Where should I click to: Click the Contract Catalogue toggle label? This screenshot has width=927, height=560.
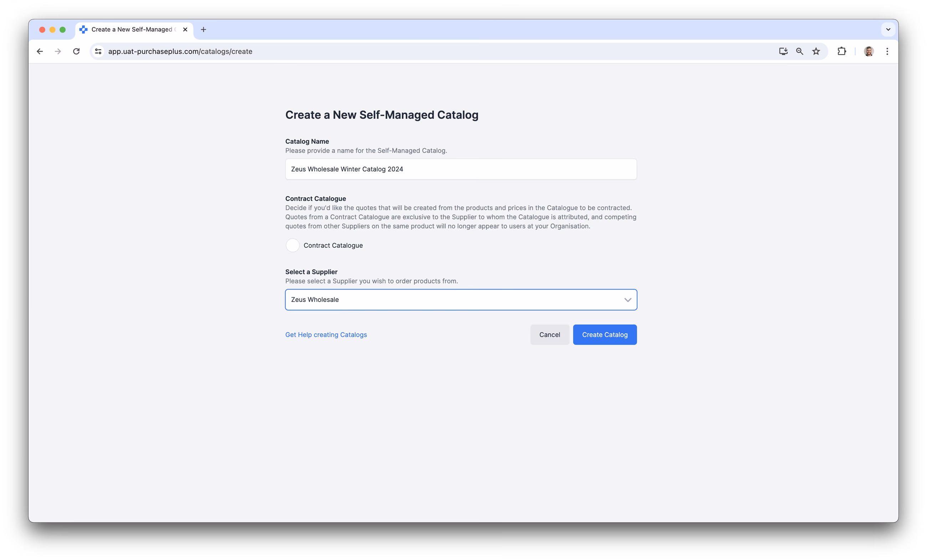coord(333,245)
